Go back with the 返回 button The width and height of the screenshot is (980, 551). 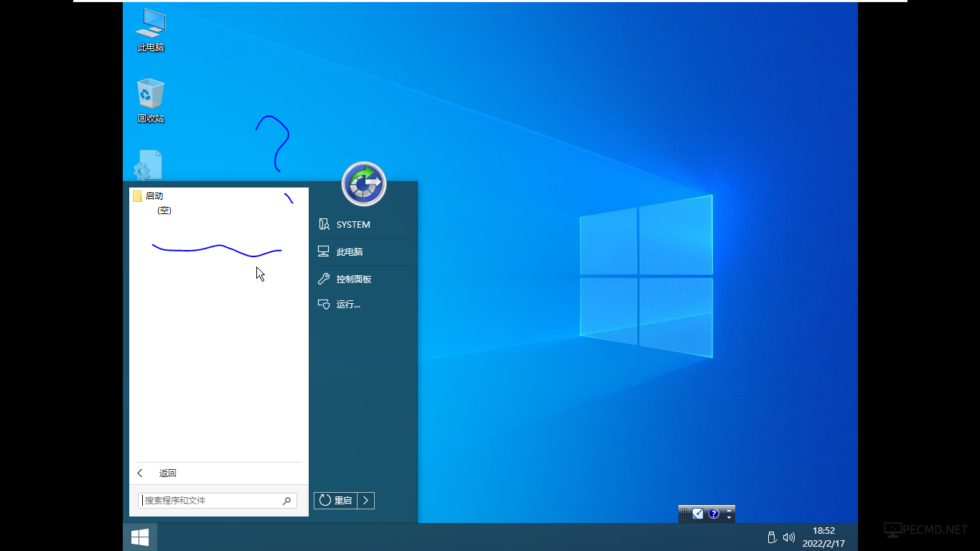pyautogui.click(x=157, y=473)
